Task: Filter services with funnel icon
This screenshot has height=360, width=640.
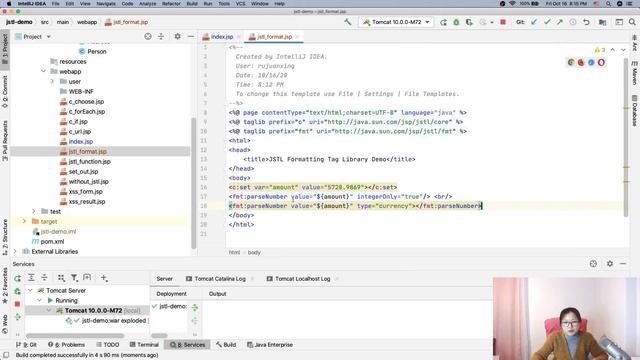Action: (x=74, y=278)
